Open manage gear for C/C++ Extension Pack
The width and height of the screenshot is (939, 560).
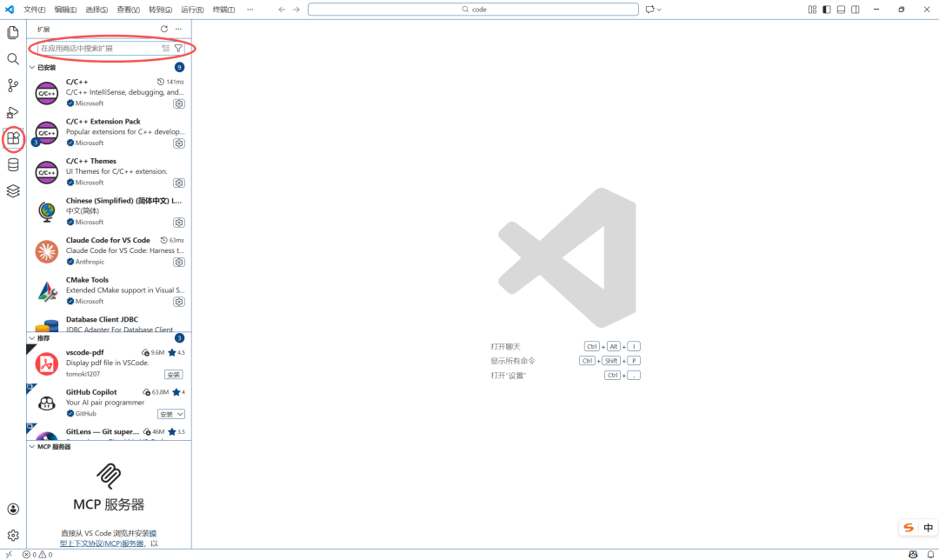coord(179,143)
